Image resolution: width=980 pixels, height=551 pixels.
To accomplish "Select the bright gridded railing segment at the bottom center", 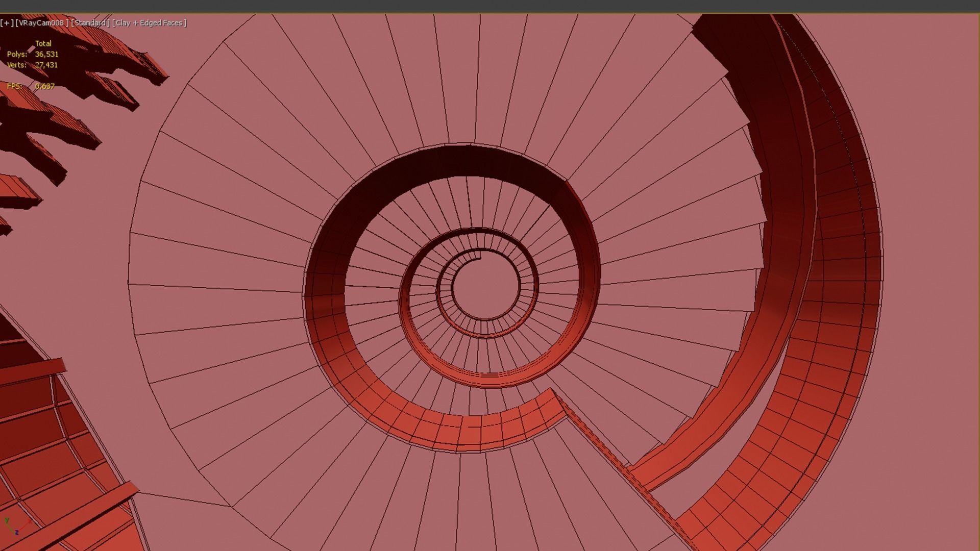I will (470, 433).
